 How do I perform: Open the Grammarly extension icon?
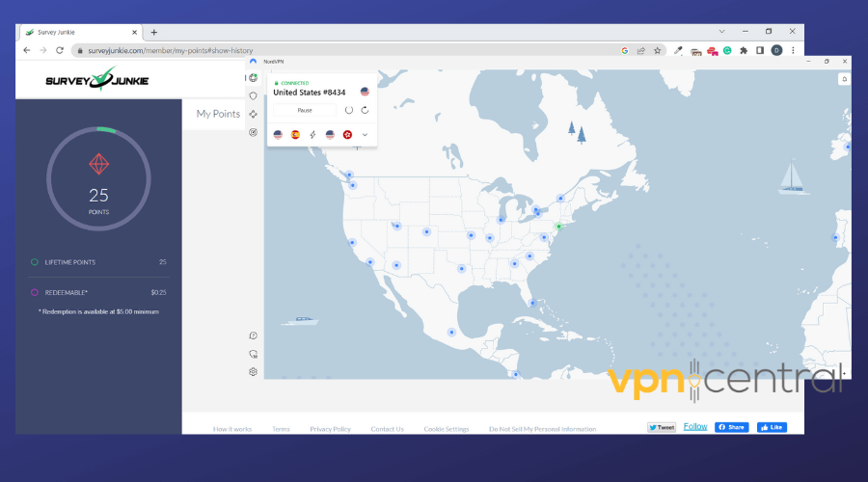(x=727, y=50)
